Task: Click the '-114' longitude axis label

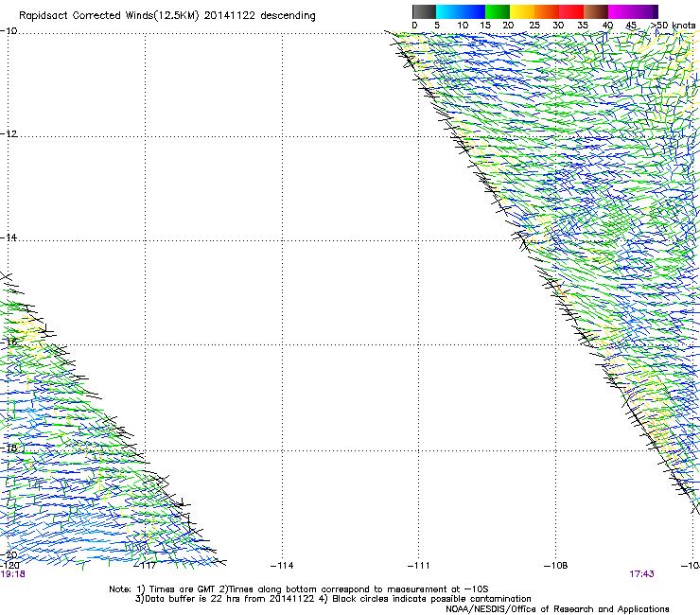Action: (282, 566)
